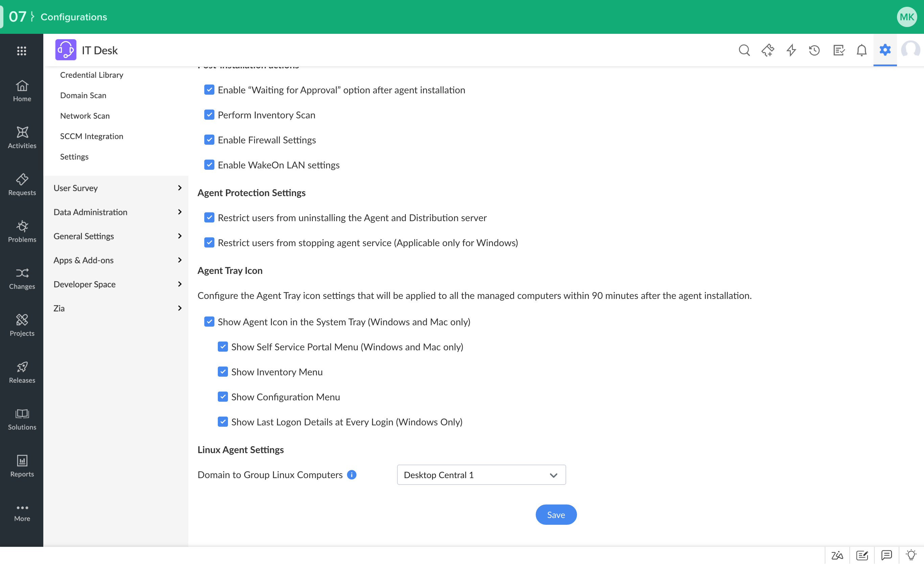Screen dimensions: 924x564
Task: Toggle Show Inventory Menu checkbox
Action: (223, 372)
